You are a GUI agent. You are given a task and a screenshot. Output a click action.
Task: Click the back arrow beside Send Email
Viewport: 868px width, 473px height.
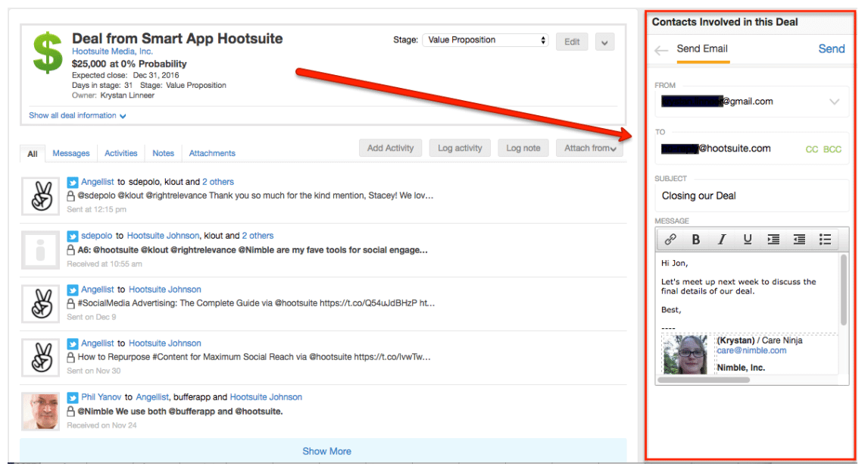tap(661, 50)
